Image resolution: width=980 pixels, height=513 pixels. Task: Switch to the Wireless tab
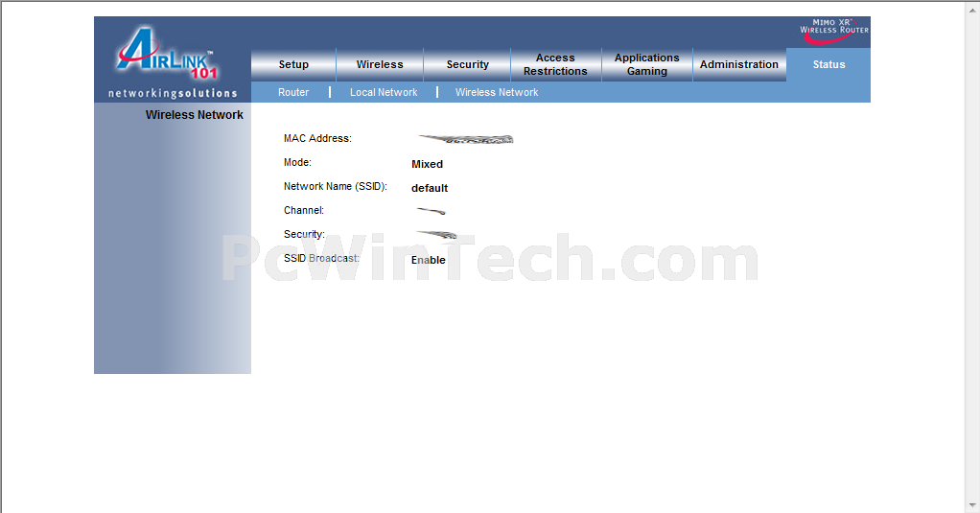click(380, 64)
